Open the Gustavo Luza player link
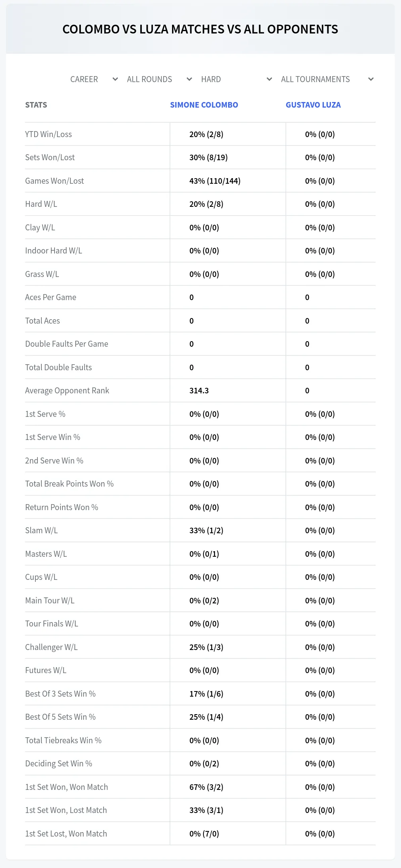This screenshot has width=401, height=868. click(313, 105)
